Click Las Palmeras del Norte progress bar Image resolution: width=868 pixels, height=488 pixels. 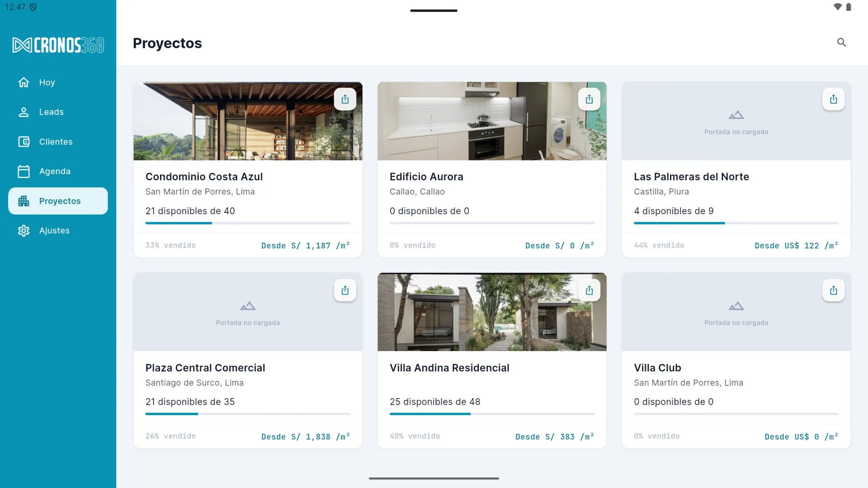pyautogui.click(x=736, y=223)
